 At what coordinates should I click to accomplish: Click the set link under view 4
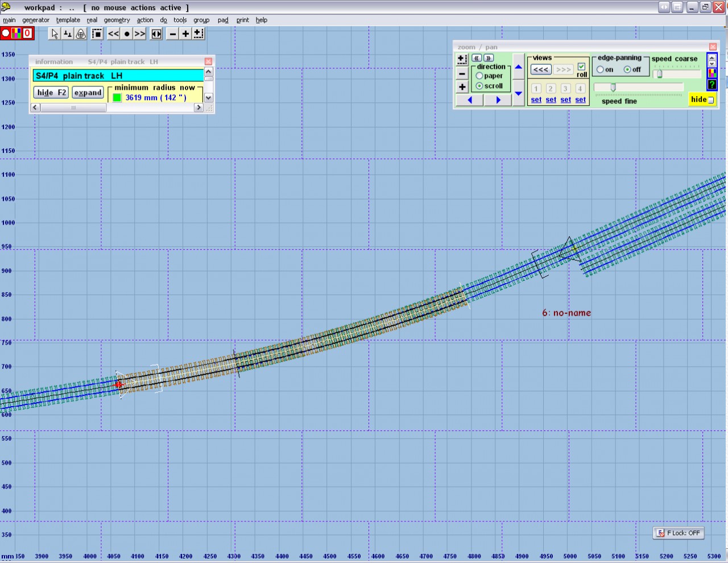coord(580,100)
